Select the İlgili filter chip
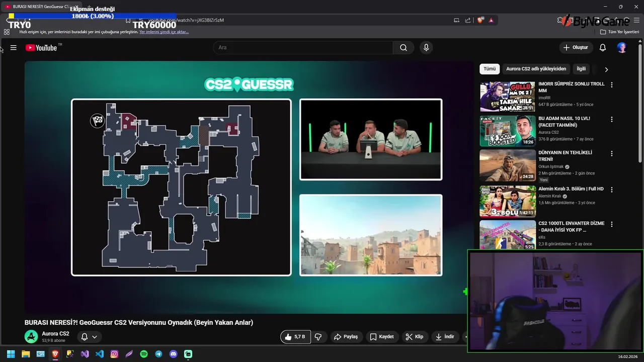The height and width of the screenshot is (362, 644). (x=581, y=69)
